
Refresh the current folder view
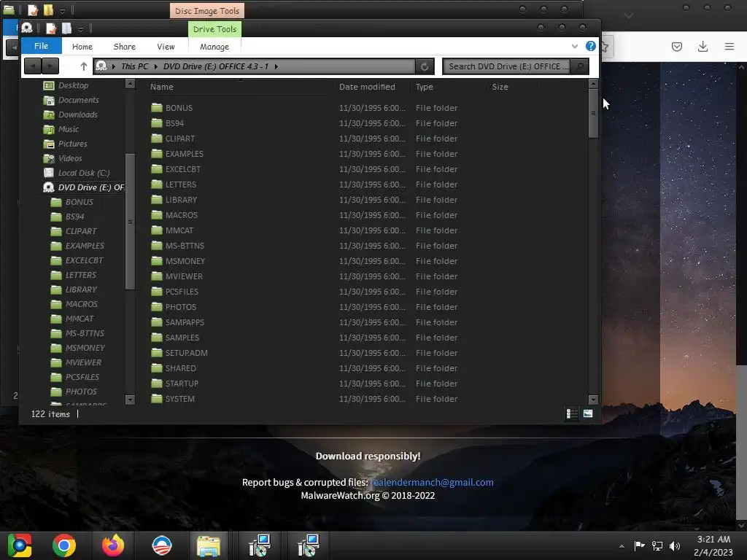tap(425, 66)
